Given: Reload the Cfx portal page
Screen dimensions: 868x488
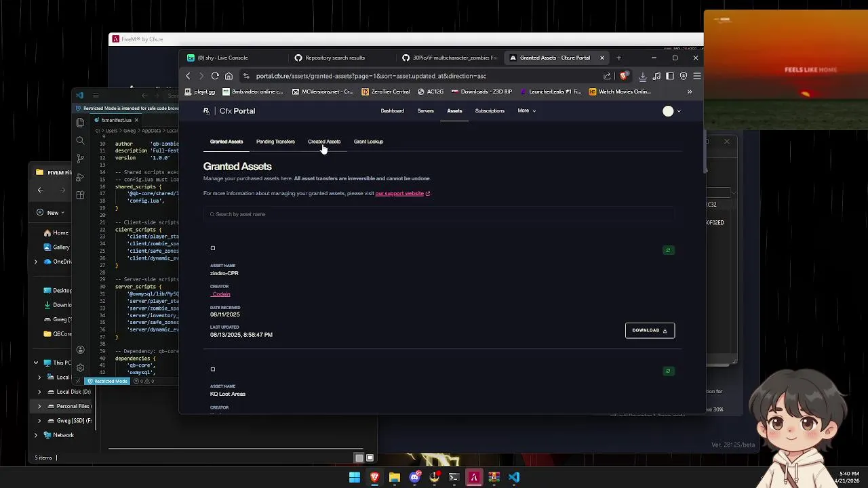Looking at the screenshot, I should 215,76.
